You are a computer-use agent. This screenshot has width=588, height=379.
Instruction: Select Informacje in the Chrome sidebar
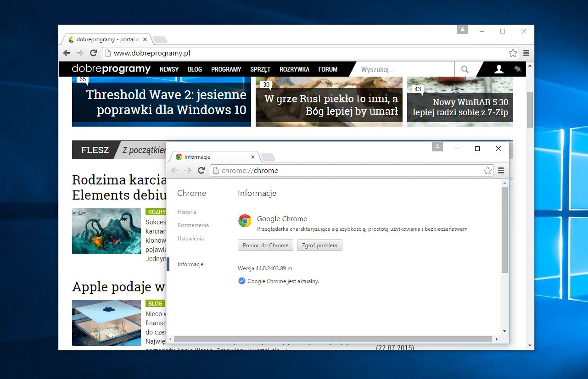(190, 264)
